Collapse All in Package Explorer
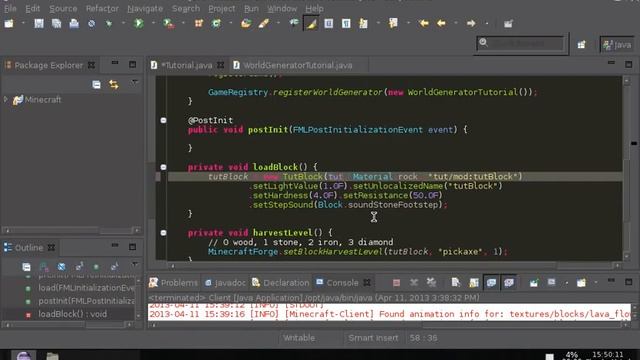Viewport: 640px width, 360px height. click(x=96, y=84)
